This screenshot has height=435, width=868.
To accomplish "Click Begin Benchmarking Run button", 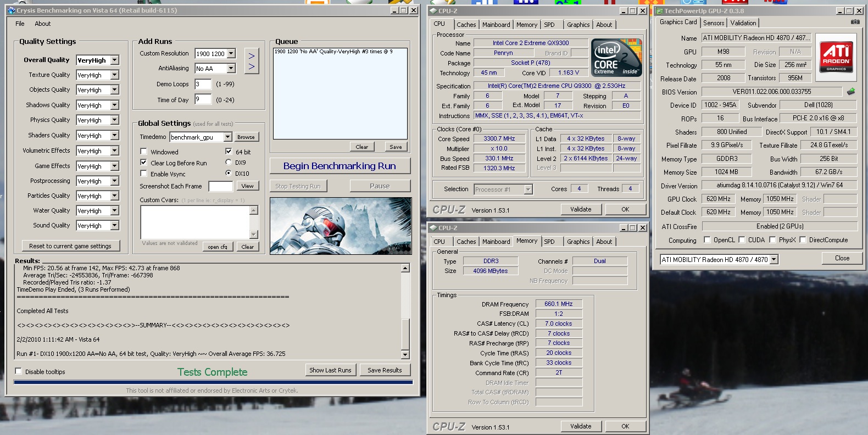I will point(340,166).
